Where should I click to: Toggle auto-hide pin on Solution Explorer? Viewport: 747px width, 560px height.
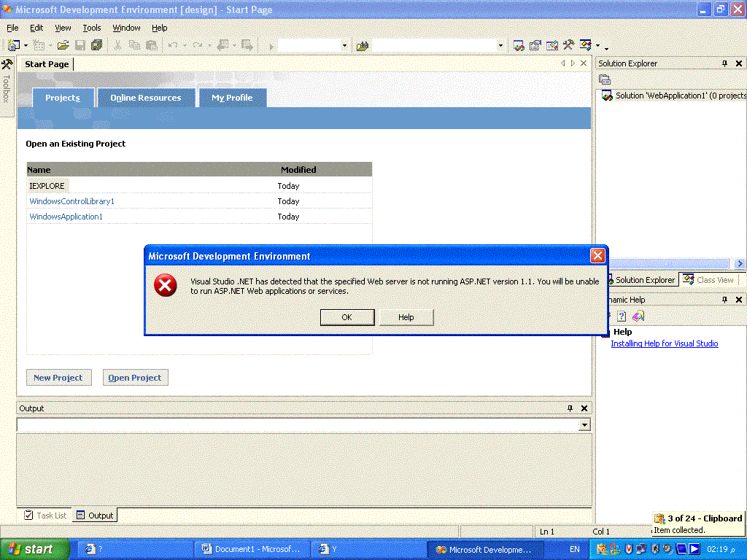pyautogui.click(x=724, y=63)
